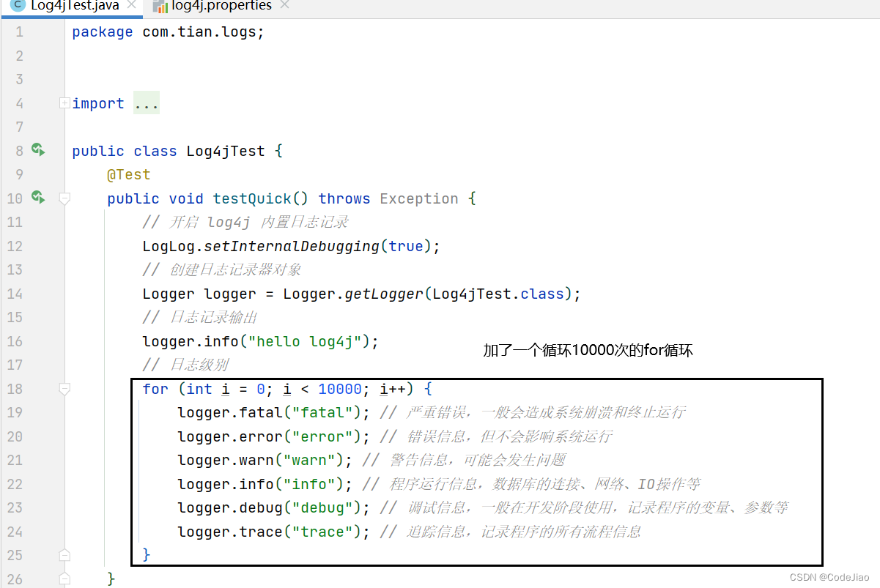The width and height of the screenshot is (880, 588).
Task: Click the import keyword on line 4
Action: pyautogui.click(x=98, y=104)
